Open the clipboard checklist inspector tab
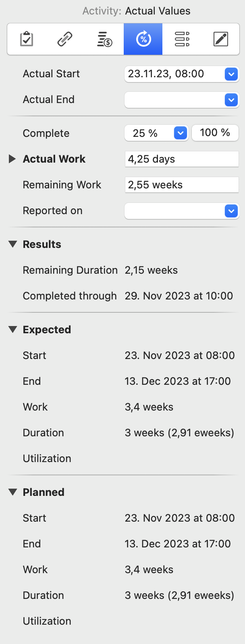245x644 pixels. [27, 39]
